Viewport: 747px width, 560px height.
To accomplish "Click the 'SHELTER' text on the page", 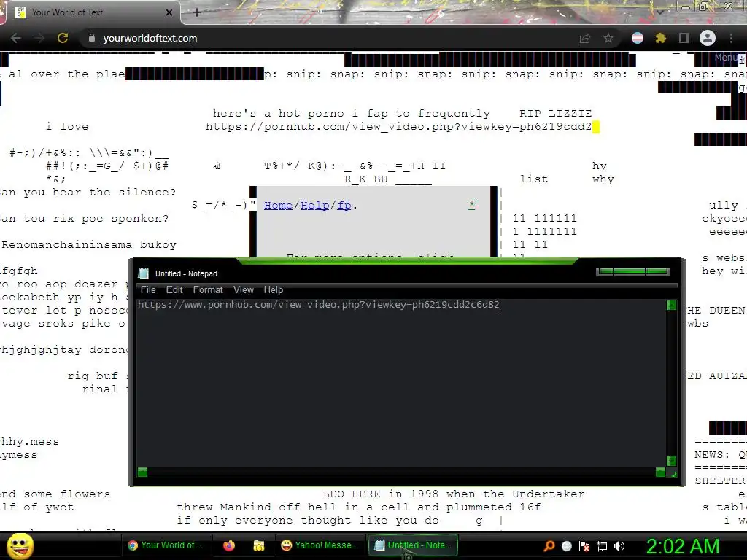I will coord(719,481).
